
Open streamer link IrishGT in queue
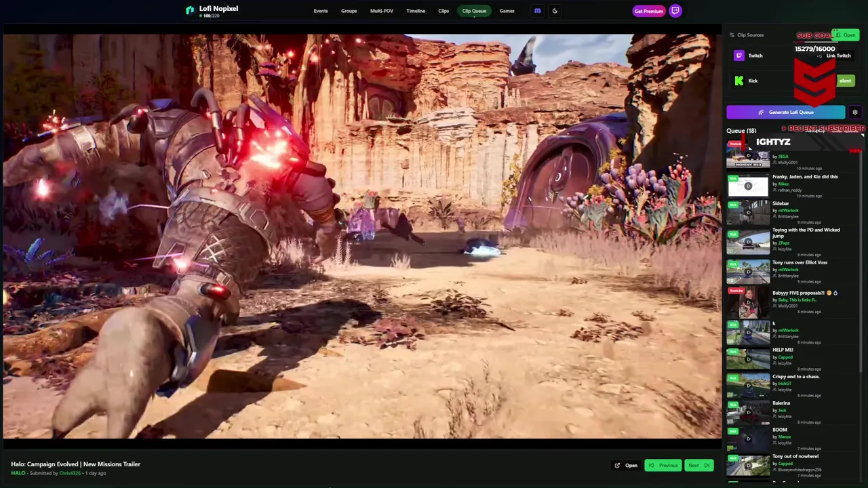click(785, 384)
